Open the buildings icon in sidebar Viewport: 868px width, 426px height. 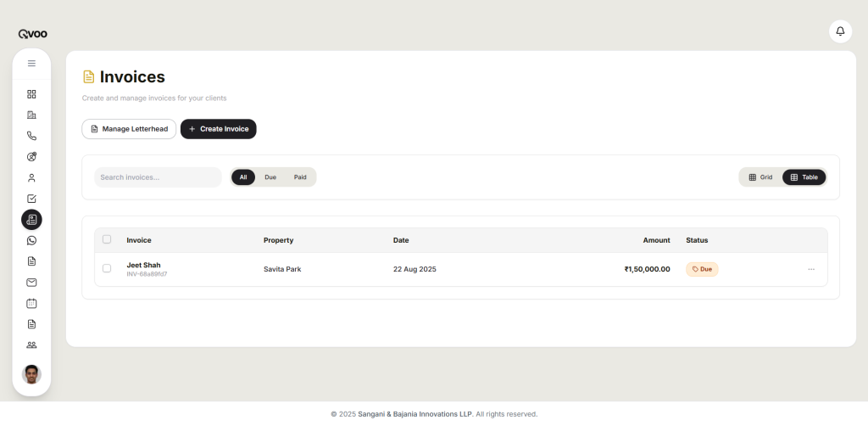coord(31,115)
